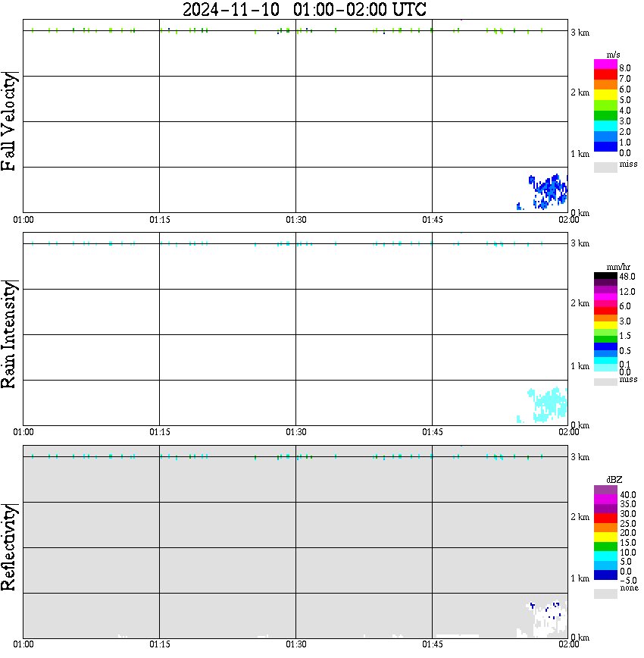Viewport: 644px width, 658px height.
Task: Click the 01:15 time tick under the Rain Intensity plot
Action: 160,432
